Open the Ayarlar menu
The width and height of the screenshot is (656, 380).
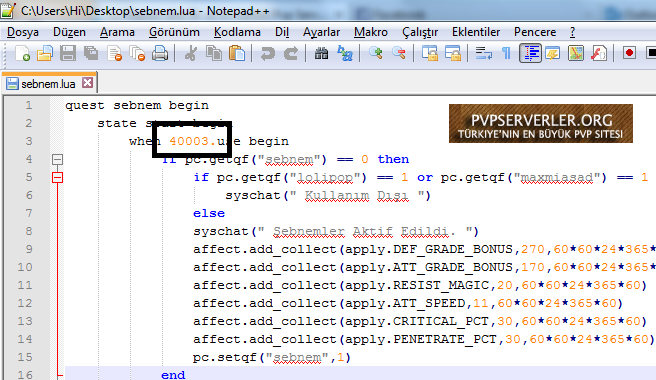[321, 32]
